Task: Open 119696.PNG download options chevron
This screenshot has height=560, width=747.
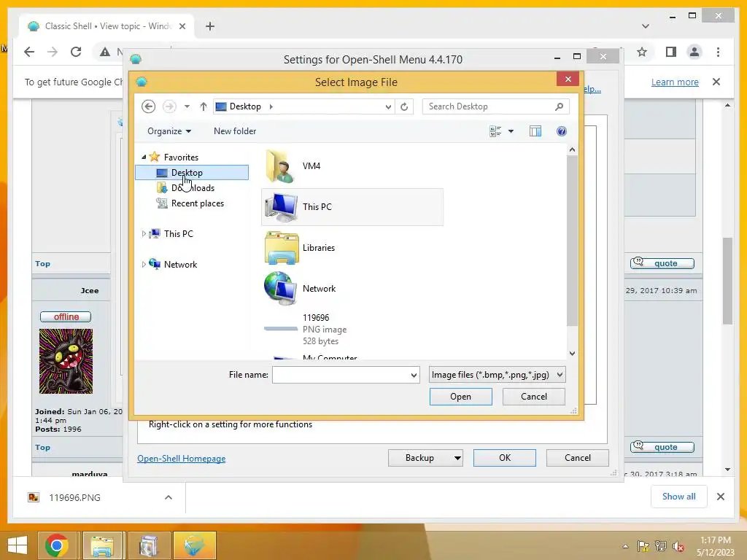Action: [169, 497]
